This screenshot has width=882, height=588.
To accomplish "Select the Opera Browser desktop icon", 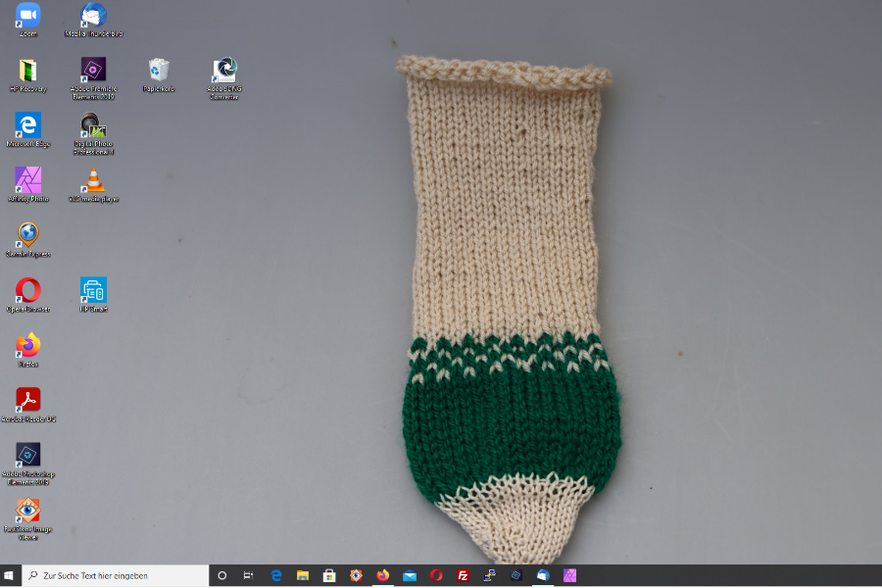I will [27, 290].
